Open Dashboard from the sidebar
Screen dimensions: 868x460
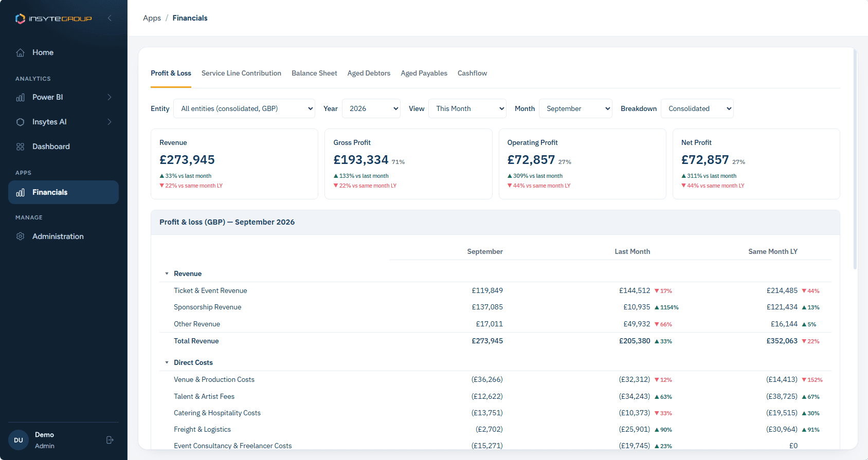63,146
